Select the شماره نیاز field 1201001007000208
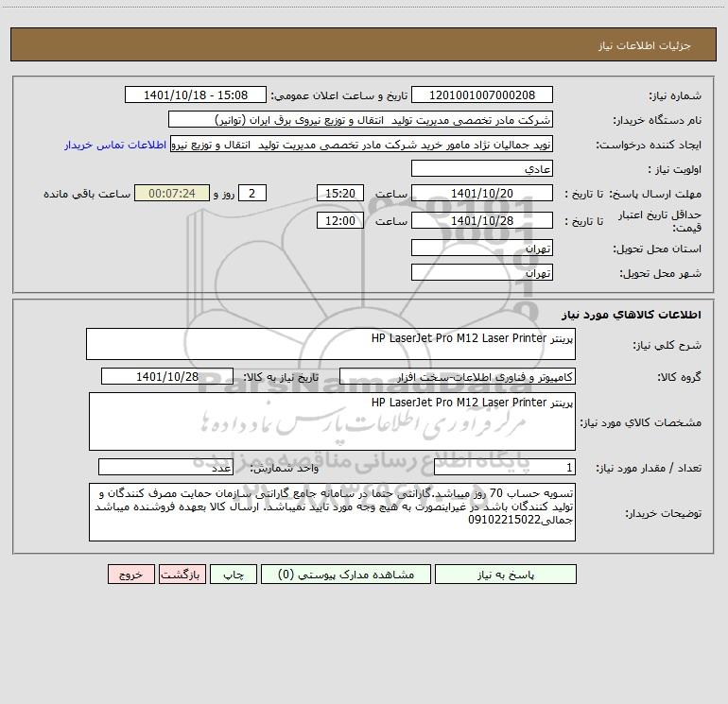 [482, 94]
